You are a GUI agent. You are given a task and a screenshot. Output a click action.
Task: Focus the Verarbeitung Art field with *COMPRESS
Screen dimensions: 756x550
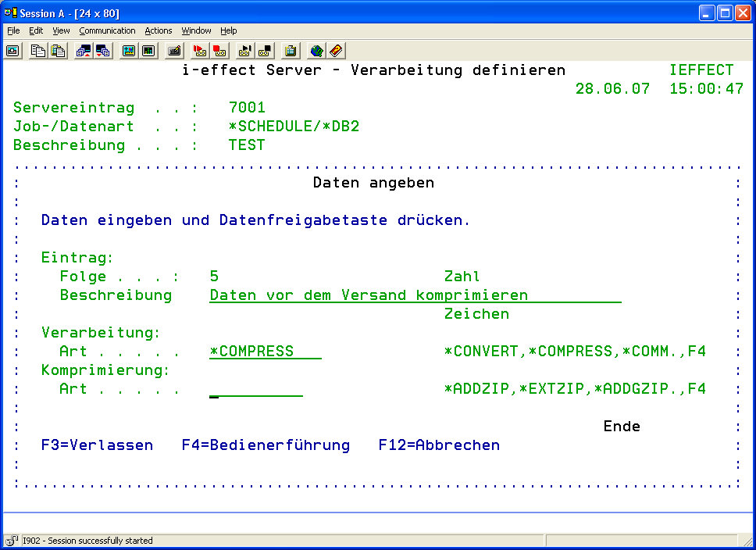coord(266,352)
